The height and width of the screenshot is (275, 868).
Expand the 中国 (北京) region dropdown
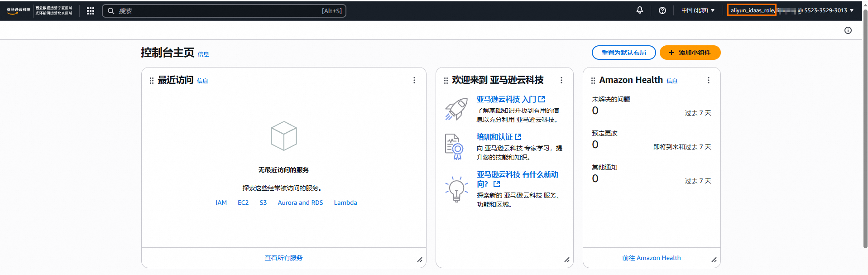click(698, 10)
